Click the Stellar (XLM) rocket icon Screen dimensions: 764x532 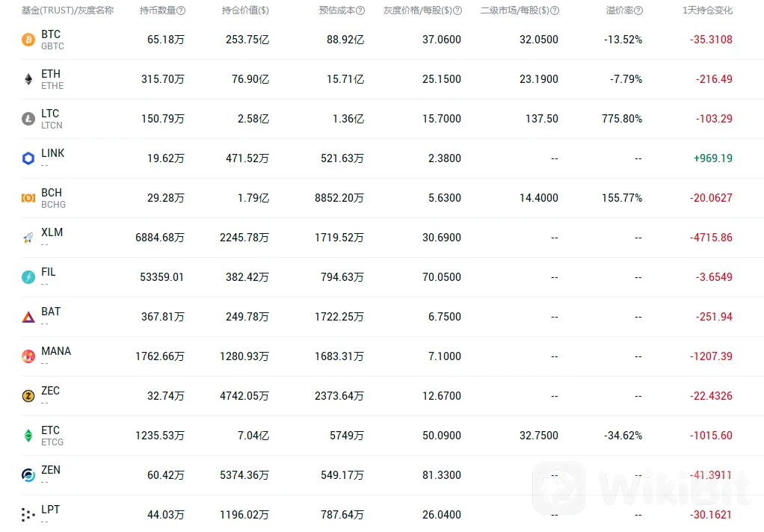tap(28, 238)
